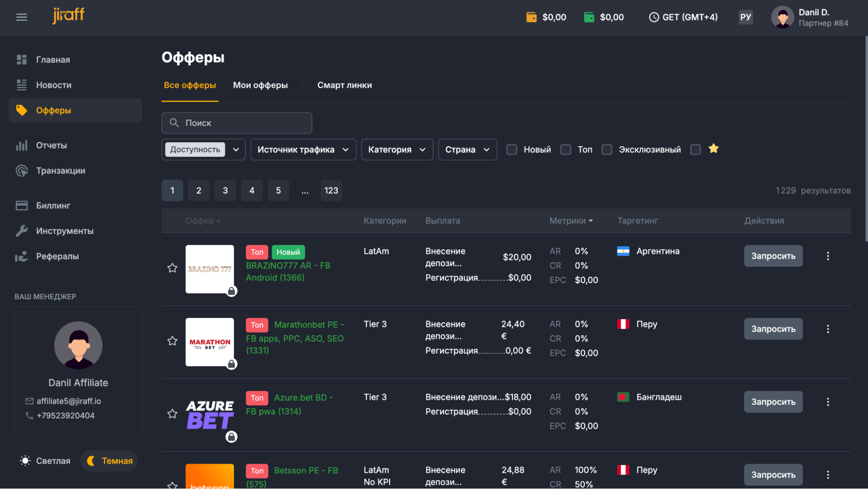Open the Источник трафика dropdown

point(303,150)
